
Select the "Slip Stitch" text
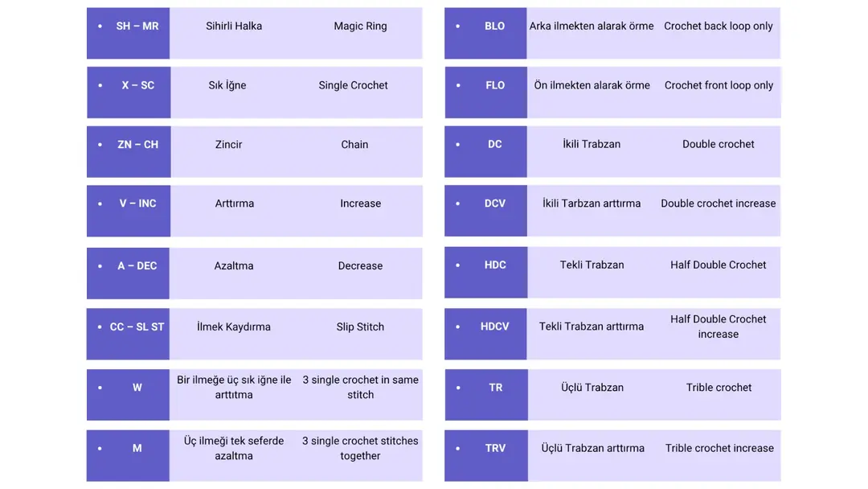pyautogui.click(x=360, y=327)
